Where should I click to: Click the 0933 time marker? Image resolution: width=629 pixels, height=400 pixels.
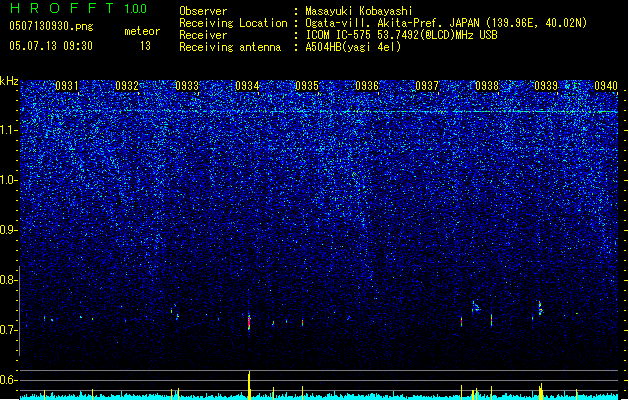[x=187, y=86]
